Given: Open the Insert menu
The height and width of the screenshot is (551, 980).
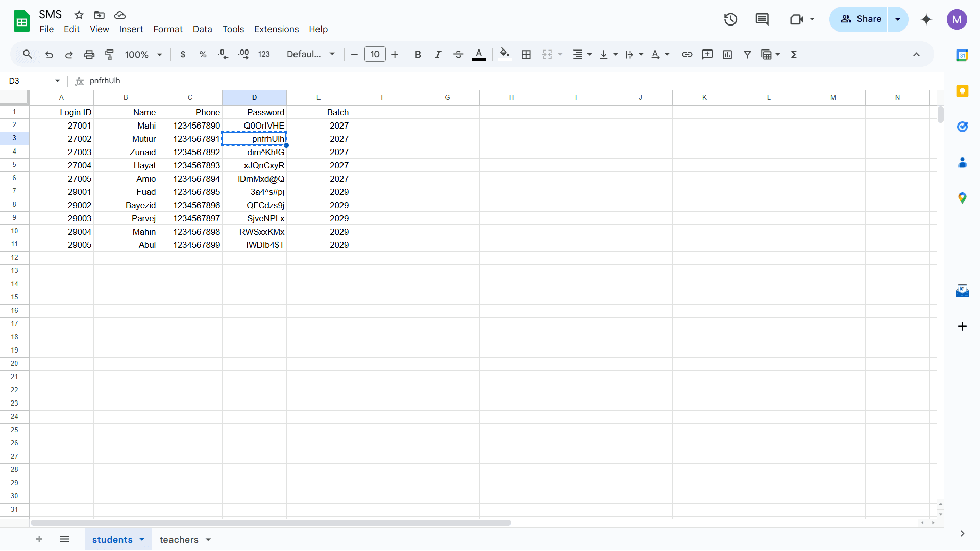Looking at the screenshot, I should (131, 29).
